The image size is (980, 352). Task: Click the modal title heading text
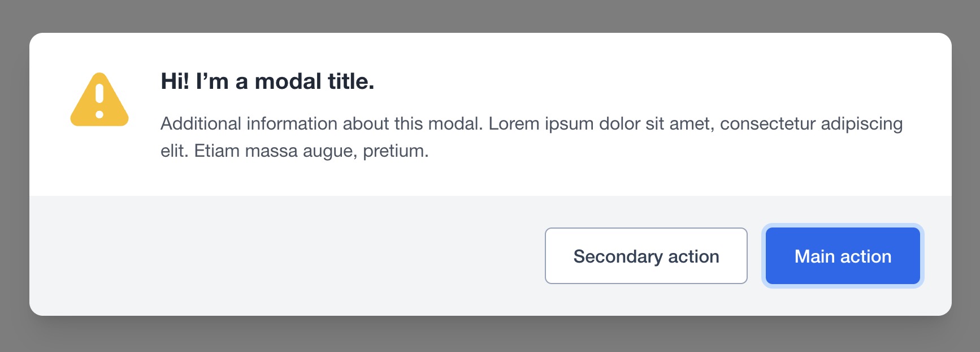pyautogui.click(x=267, y=81)
